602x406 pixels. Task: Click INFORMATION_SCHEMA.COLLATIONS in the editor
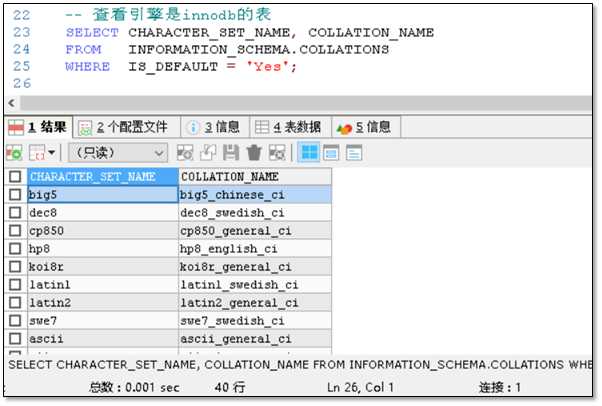[258, 50]
